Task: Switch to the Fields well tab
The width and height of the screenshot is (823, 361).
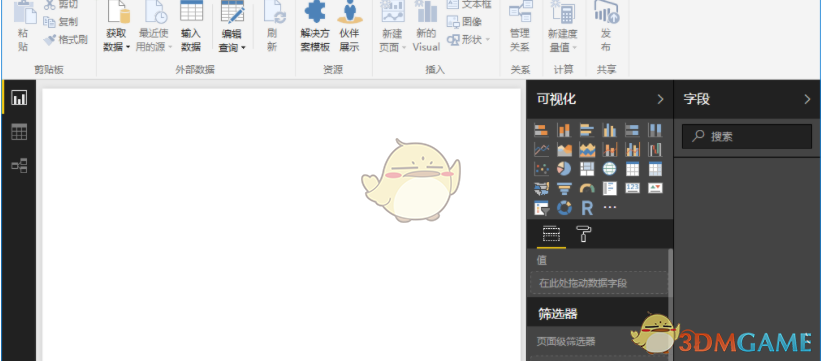Action: (551, 233)
